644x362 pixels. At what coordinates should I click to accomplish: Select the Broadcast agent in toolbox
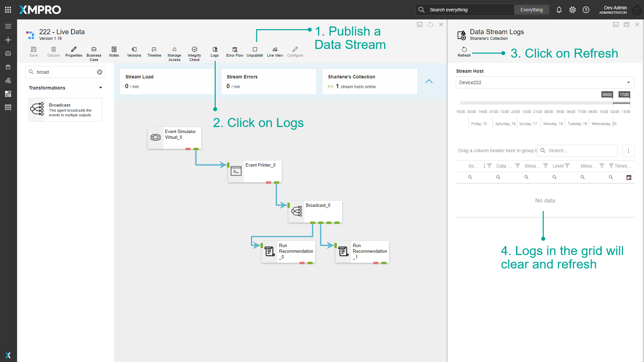(x=65, y=110)
